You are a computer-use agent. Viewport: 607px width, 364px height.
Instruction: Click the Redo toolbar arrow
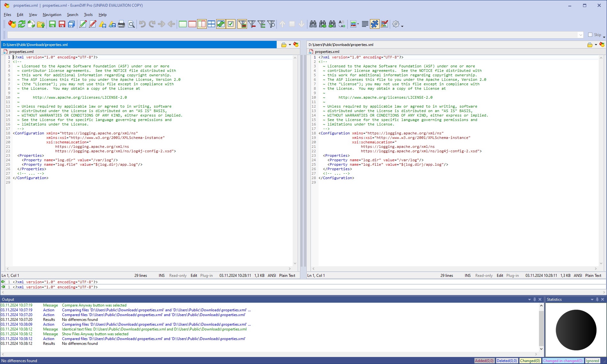(152, 24)
